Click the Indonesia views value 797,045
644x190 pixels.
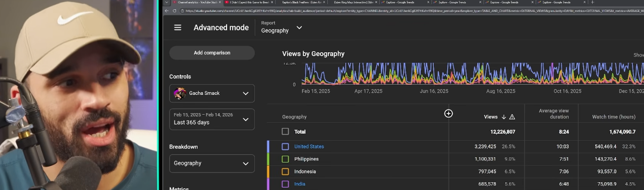tap(487, 172)
